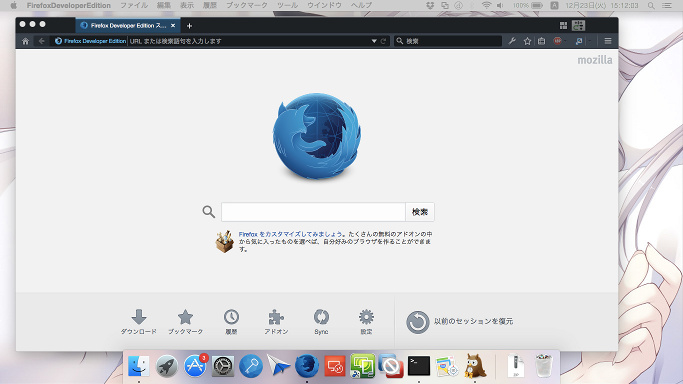Open the ヘルプ menu

click(361, 5)
